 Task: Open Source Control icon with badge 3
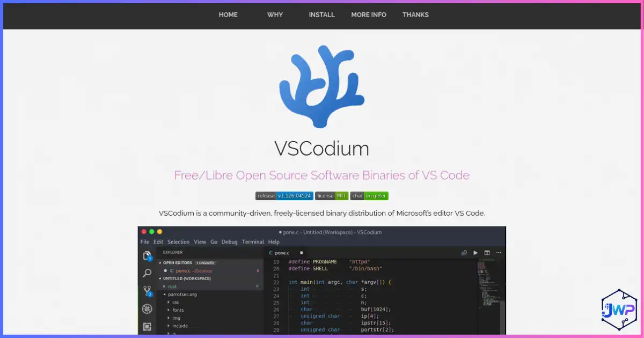[x=147, y=291]
